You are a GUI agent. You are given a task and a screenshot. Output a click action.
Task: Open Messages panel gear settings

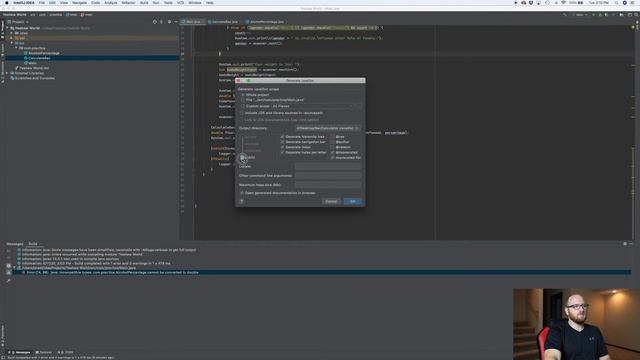(x=625, y=244)
